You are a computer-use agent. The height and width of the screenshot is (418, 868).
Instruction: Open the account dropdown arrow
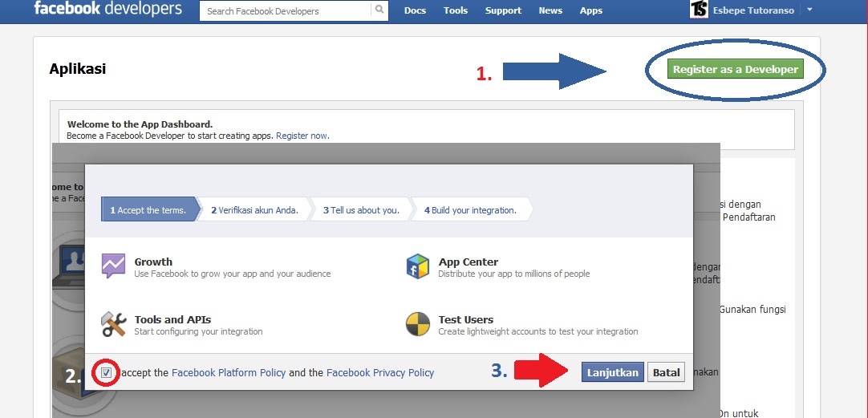[x=810, y=10]
